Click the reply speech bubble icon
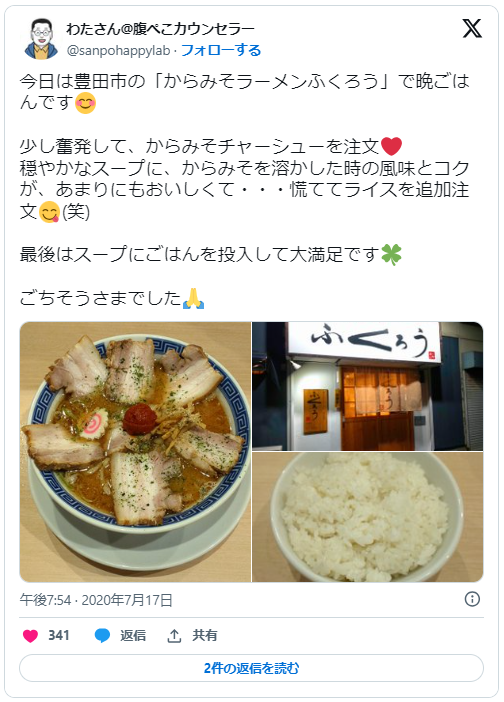Image resolution: width=504 pixels, height=702 pixels. pyautogui.click(x=103, y=635)
